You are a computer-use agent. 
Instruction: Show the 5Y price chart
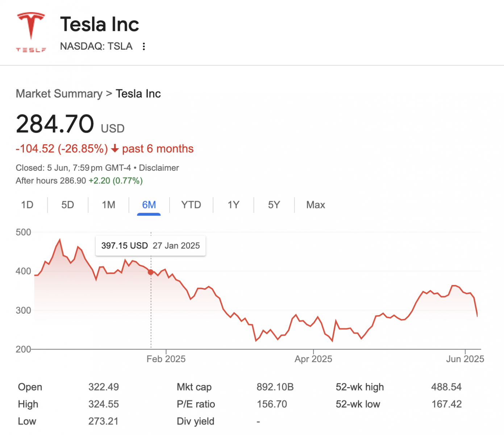[x=274, y=205]
